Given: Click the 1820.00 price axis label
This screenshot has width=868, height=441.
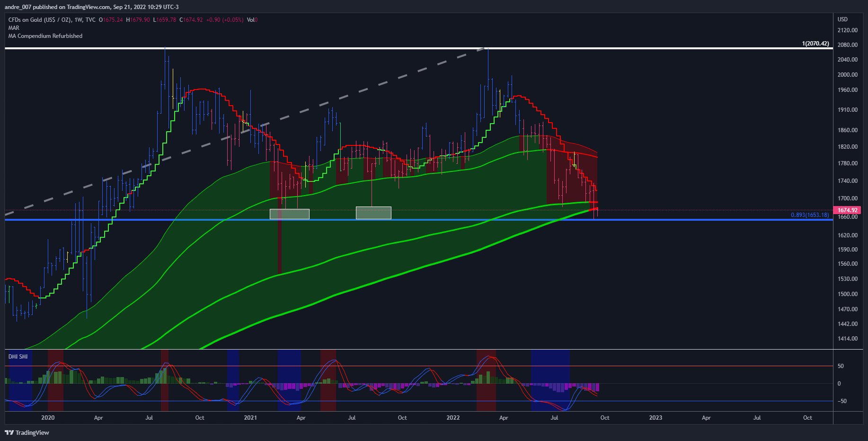Looking at the screenshot, I should pyautogui.click(x=847, y=147).
